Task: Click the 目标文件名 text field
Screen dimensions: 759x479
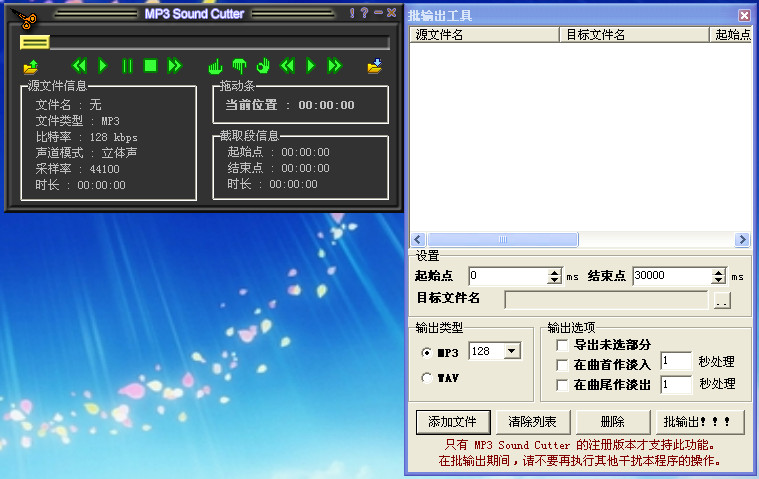Action: 606,299
